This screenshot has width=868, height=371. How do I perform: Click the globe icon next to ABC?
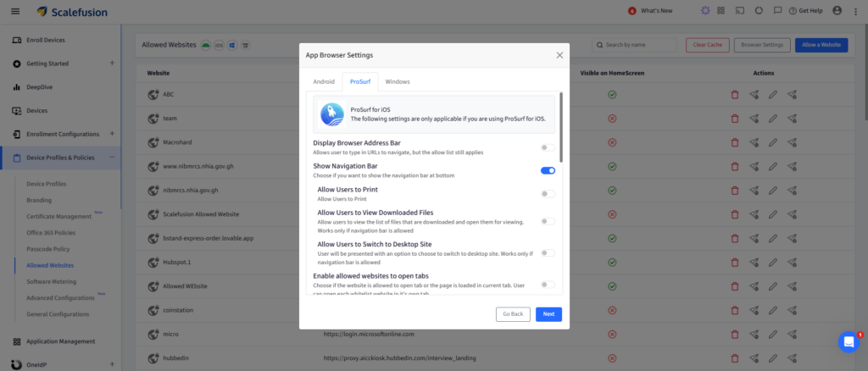(153, 95)
